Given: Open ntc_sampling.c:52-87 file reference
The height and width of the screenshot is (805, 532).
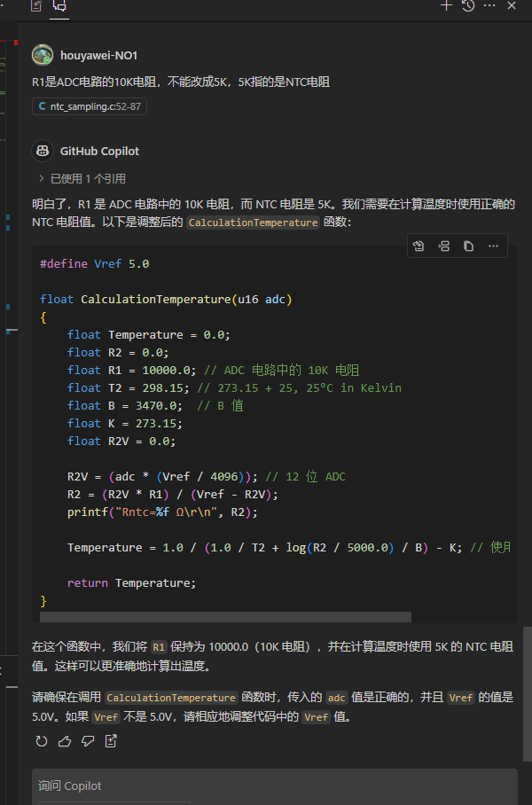Looking at the screenshot, I should pyautogui.click(x=90, y=106).
